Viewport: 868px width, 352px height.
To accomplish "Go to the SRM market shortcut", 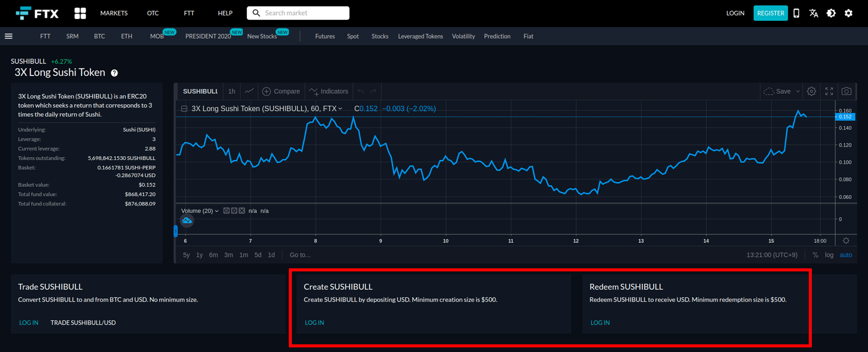I will 72,36.
